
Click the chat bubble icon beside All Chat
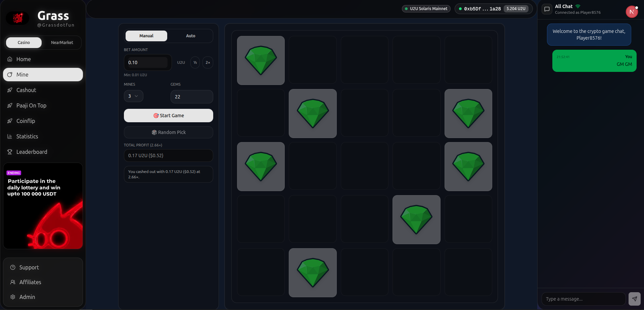coord(547,9)
